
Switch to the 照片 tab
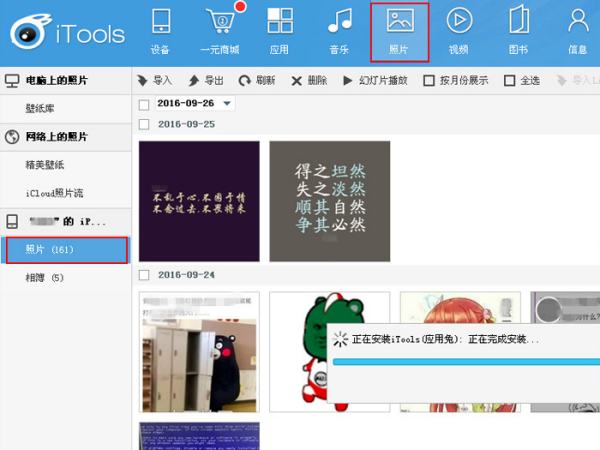pyautogui.click(x=399, y=30)
